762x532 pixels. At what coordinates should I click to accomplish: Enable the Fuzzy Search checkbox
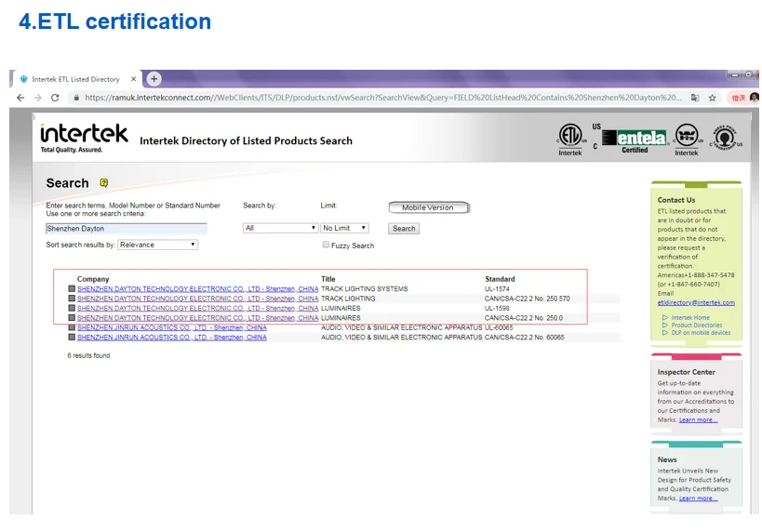[326, 245]
